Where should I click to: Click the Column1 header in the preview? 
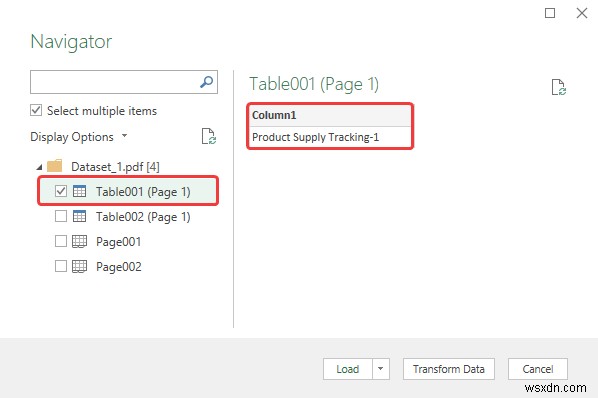coord(330,115)
